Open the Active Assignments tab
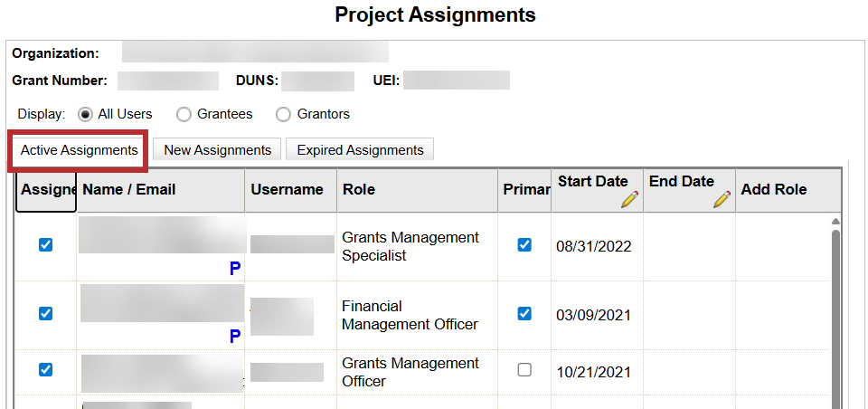The image size is (868, 409). tap(79, 150)
